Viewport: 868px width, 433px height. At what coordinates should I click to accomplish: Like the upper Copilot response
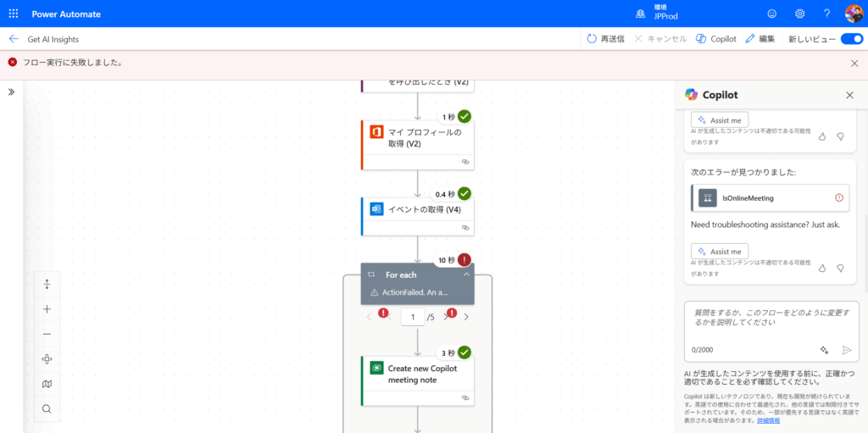pos(822,136)
